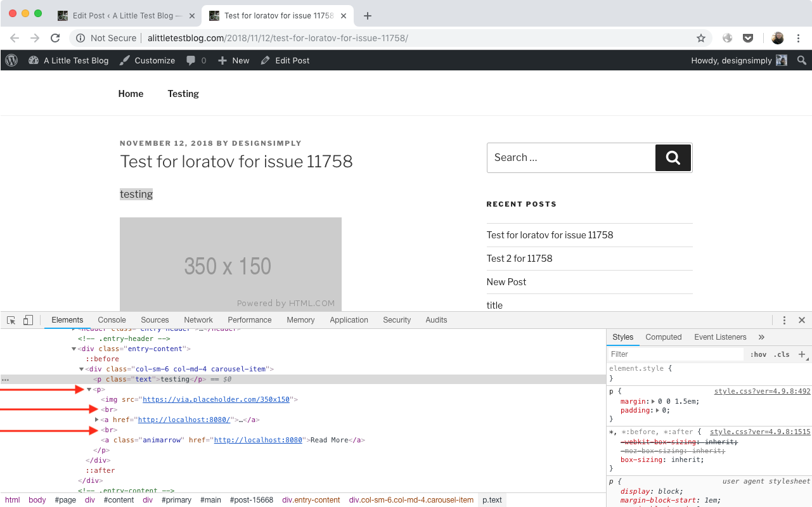The image size is (812, 507).
Task: Click the browser forward arrow
Action: (35, 38)
